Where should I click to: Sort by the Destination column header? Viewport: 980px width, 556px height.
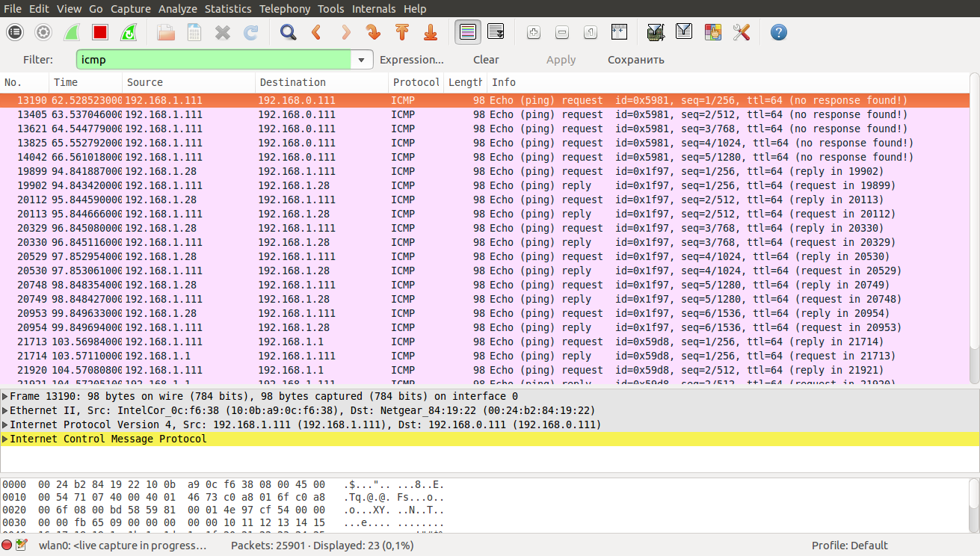(322, 82)
